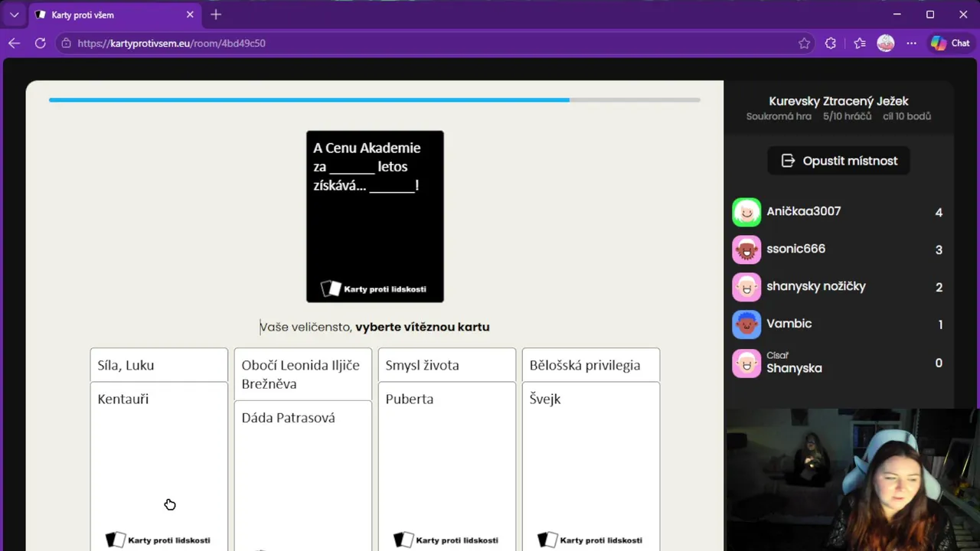Click Aničkaa3007 score of 4
This screenshot has height=551, width=980.
[939, 213]
